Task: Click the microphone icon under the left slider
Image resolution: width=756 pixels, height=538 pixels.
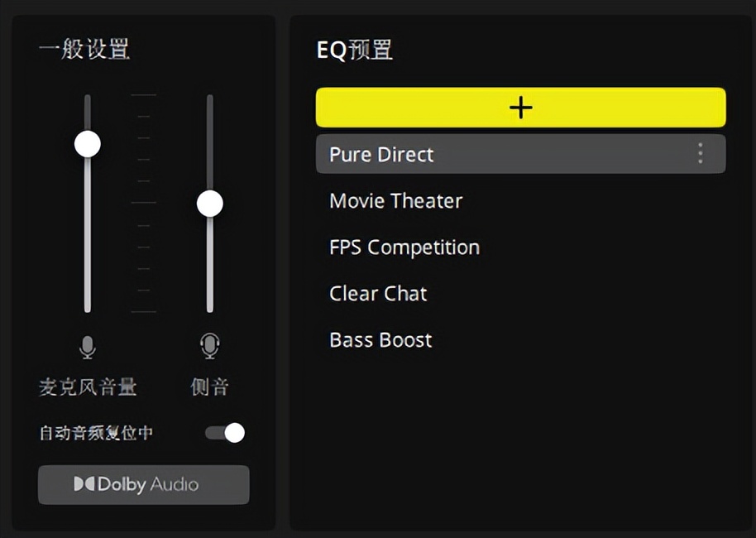Action: click(x=88, y=347)
